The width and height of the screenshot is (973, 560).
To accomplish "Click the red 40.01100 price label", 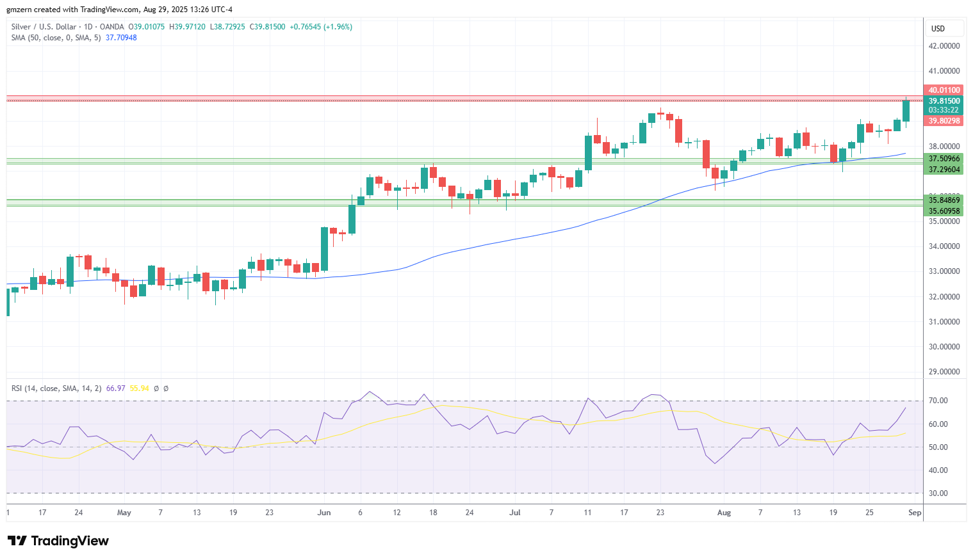I will [x=944, y=90].
